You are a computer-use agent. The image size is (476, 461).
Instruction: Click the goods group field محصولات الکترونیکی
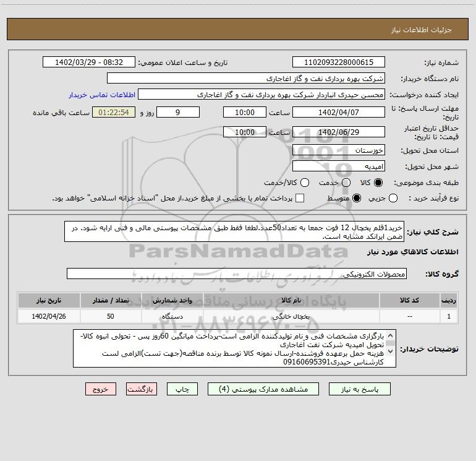237,274
